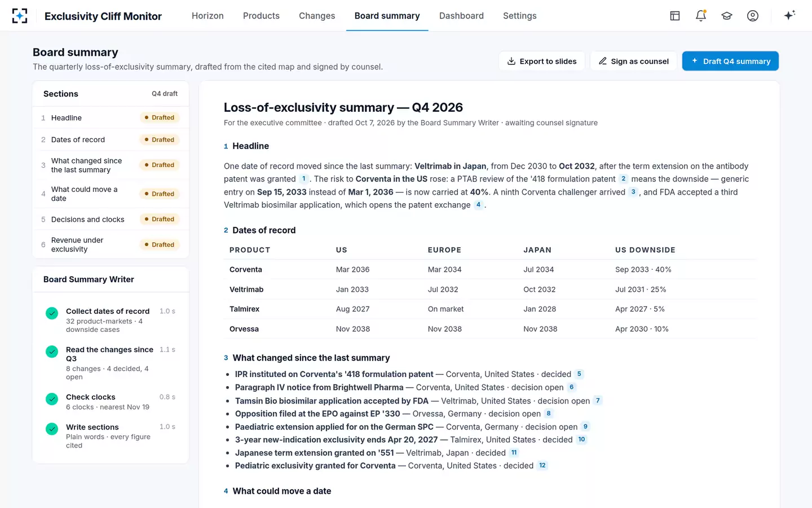Switch to the Horizon tab
The width and height of the screenshot is (812, 508).
(x=208, y=16)
